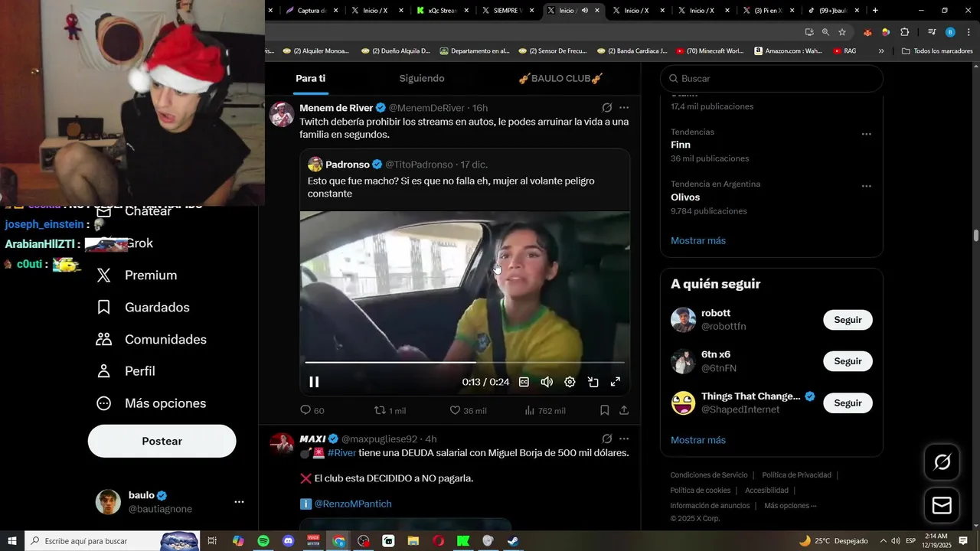Open Chrome extensions puzzle icon
980x551 pixels.
coord(904,32)
